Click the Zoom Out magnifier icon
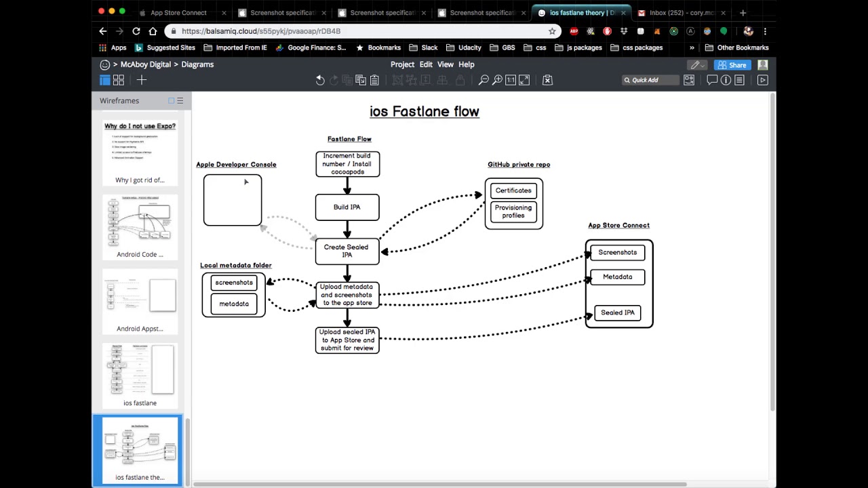This screenshot has width=868, height=488. (x=484, y=80)
